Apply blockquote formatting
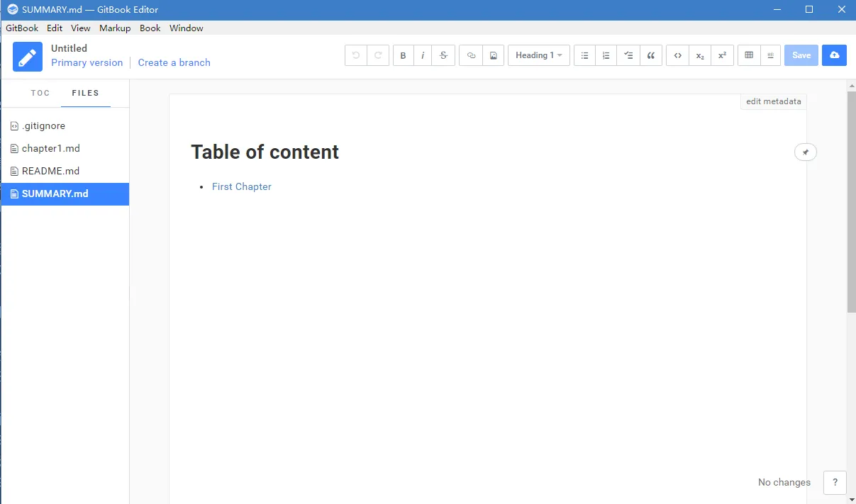The height and width of the screenshot is (504, 856). pyautogui.click(x=650, y=55)
